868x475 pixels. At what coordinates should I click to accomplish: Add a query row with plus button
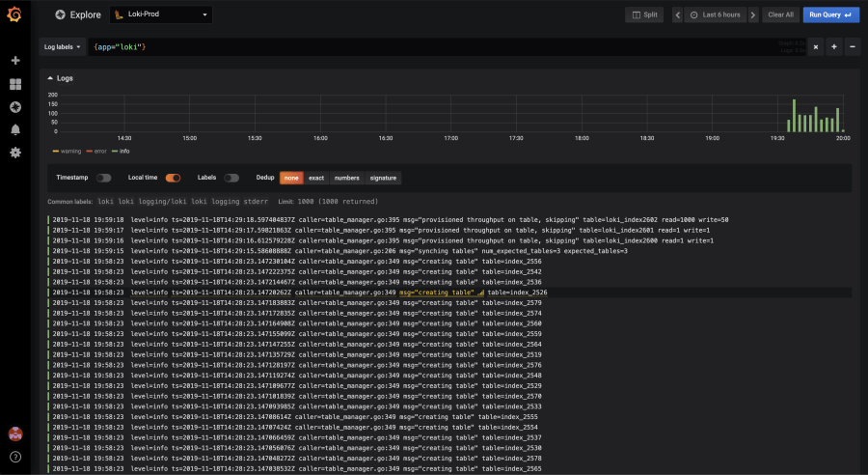pyautogui.click(x=833, y=47)
